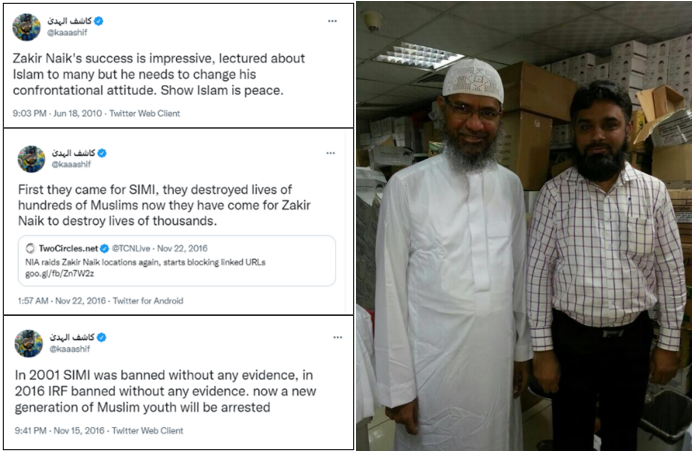
Task: Click Twitter Web Client label on first tweet
Action: 145,113
